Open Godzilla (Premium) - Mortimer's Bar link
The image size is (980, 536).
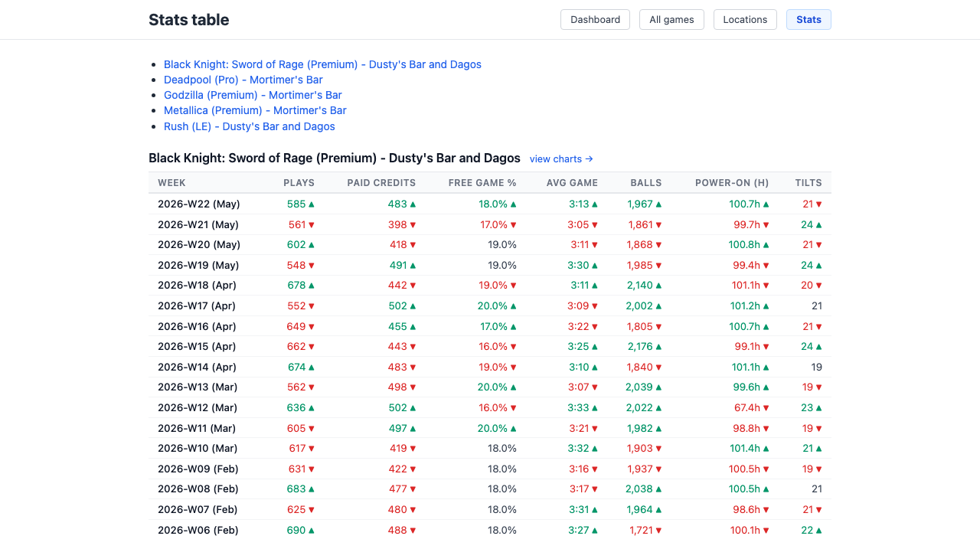pos(253,95)
